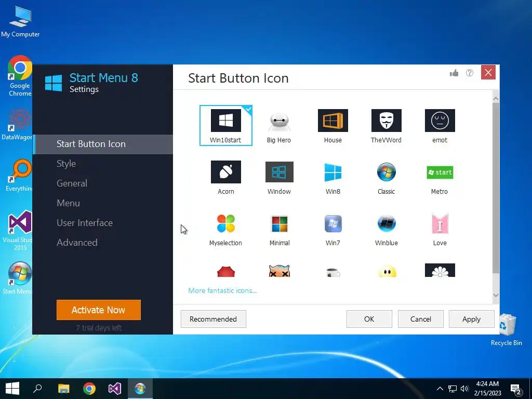Open File Explorer from taskbar

[x=64, y=389]
